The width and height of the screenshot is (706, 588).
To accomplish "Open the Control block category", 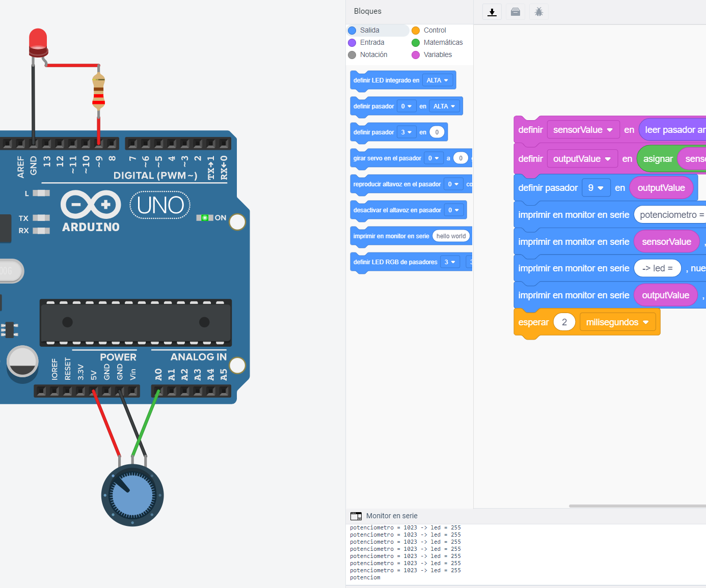I will 429,31.
